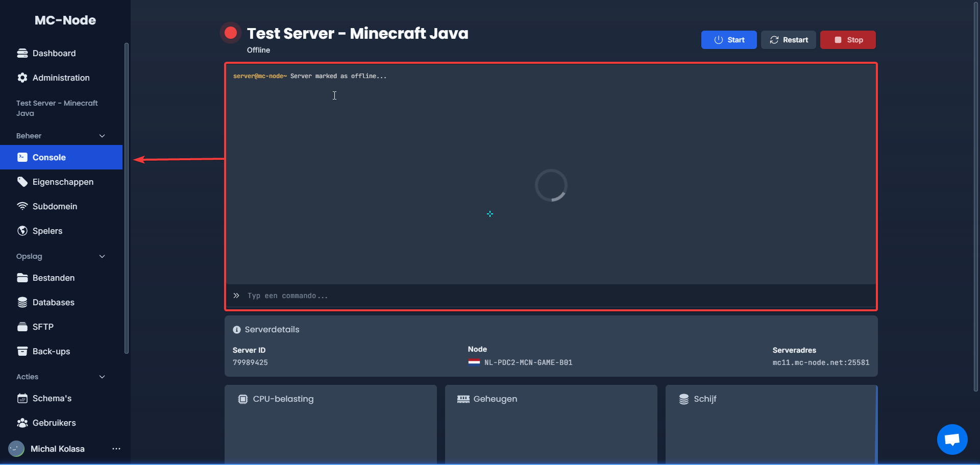Open the Gebruikers page
This screenshot has width=980, height=465.
click(x=61, y=423)
